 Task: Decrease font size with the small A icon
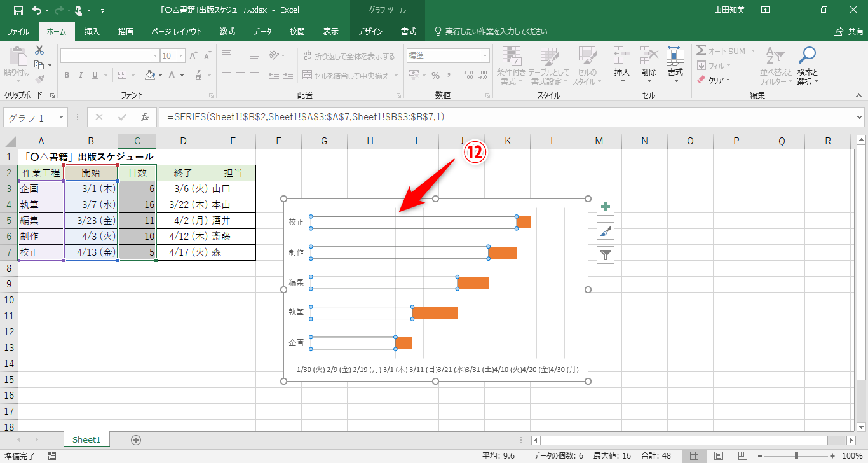pyautogui.click(x=208, y=56)
